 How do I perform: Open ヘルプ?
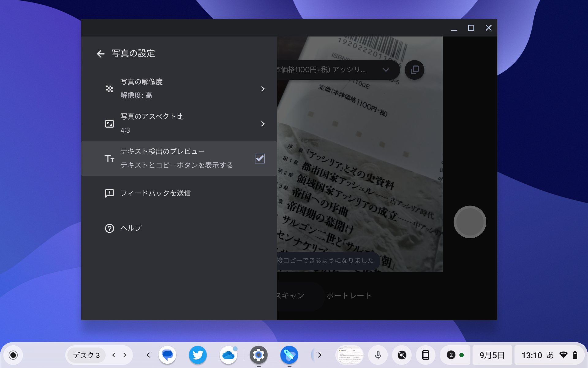pyautogui.click(x=131, y=228)
